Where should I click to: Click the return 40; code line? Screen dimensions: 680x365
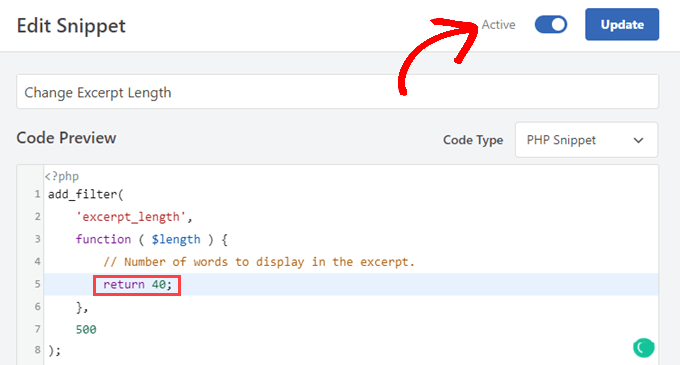tap(137, 284)
